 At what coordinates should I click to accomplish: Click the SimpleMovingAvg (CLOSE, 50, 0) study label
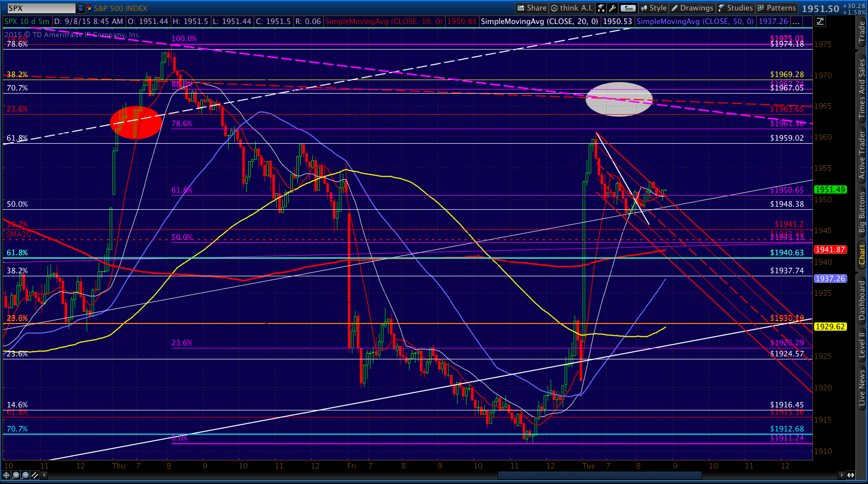click(x=695, y=22)
